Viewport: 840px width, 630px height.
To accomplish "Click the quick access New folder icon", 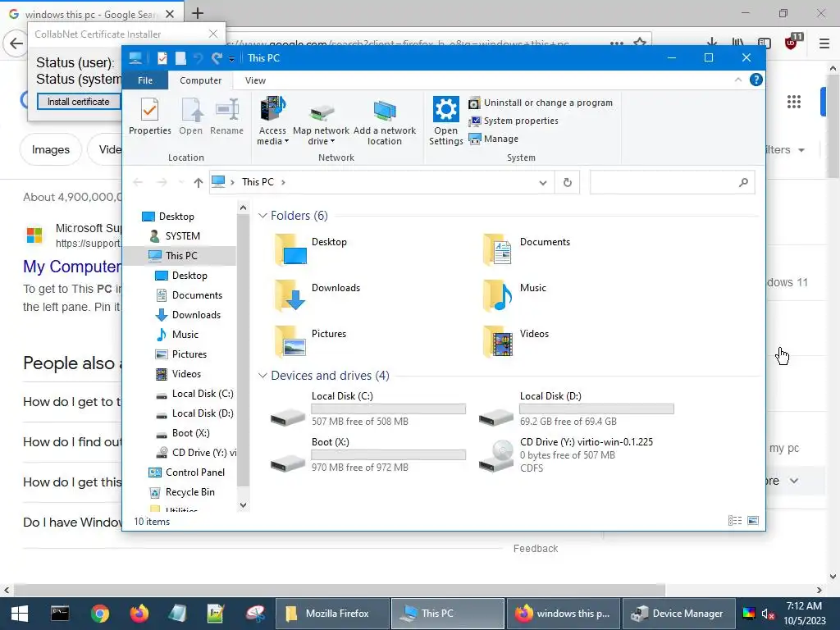I will [180, 58].
